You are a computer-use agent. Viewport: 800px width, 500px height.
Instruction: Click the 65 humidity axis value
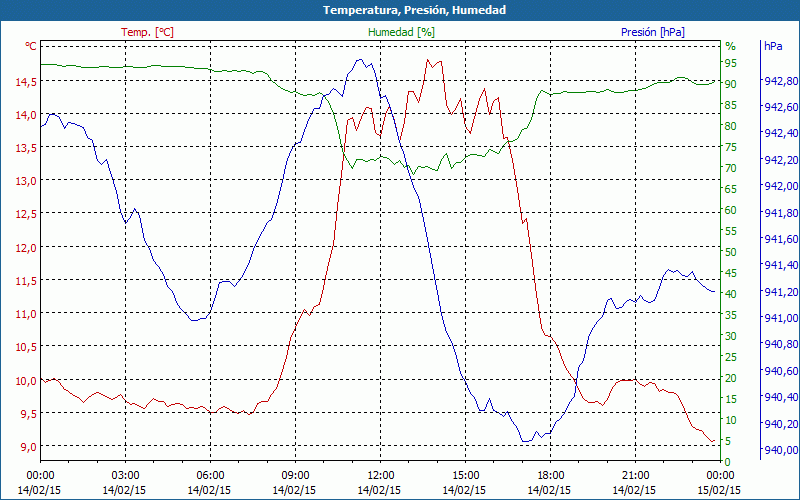tap(731, 189)
